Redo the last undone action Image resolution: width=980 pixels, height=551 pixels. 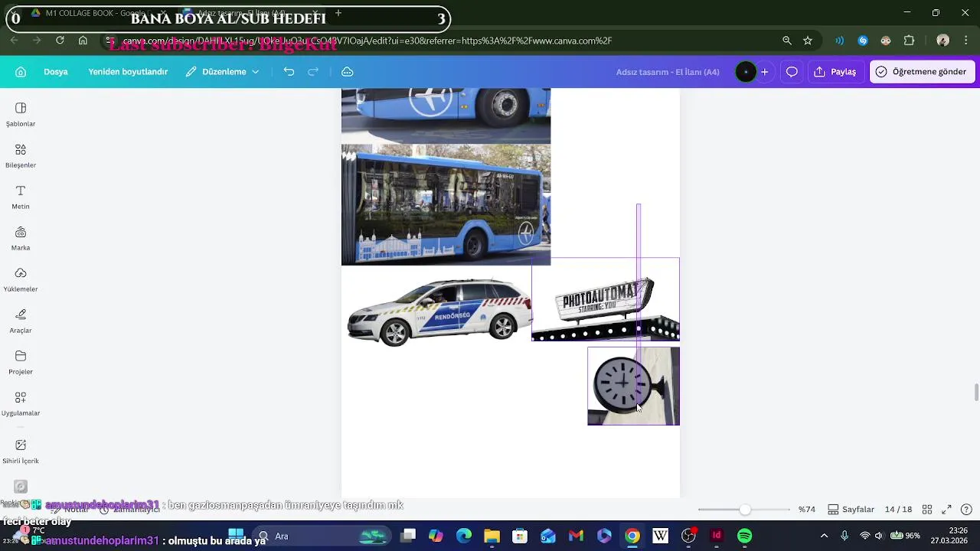(313, 72)
